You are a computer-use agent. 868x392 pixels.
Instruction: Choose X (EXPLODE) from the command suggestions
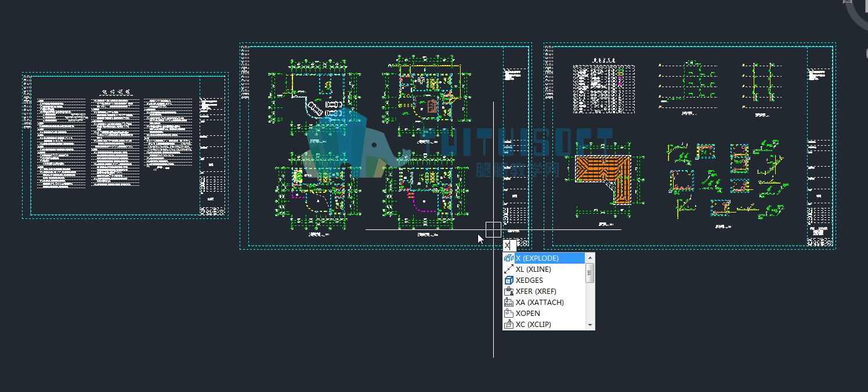(x=544, y=258)
